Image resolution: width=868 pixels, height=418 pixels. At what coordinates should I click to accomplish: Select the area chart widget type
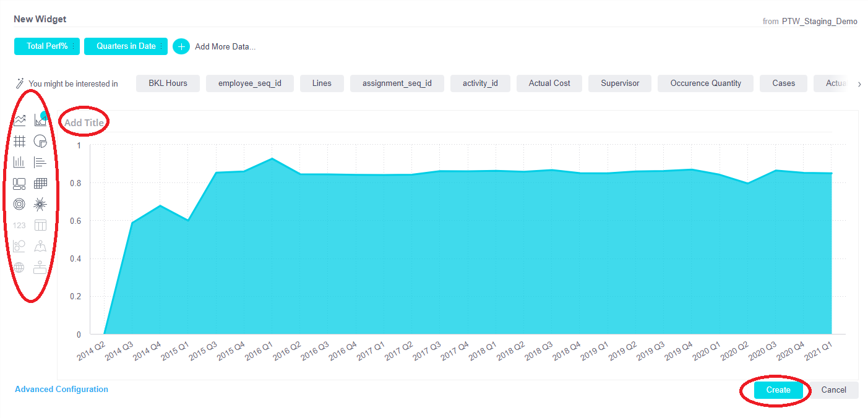(40, 121)
